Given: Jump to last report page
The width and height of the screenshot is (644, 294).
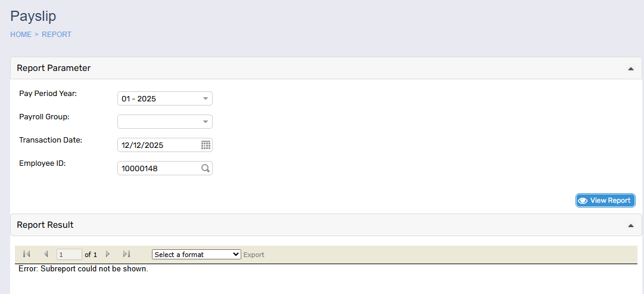Looking at the screenshot, I should tap(126, 254).
